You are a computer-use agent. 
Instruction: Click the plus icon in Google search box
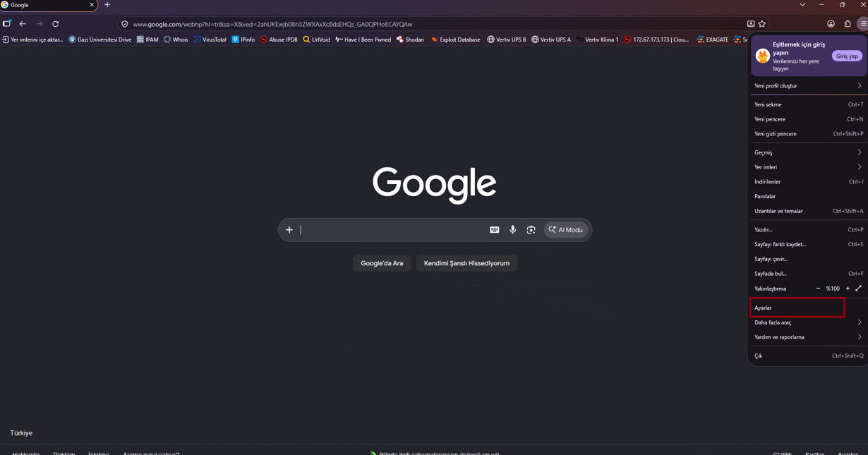pos(289,230)
